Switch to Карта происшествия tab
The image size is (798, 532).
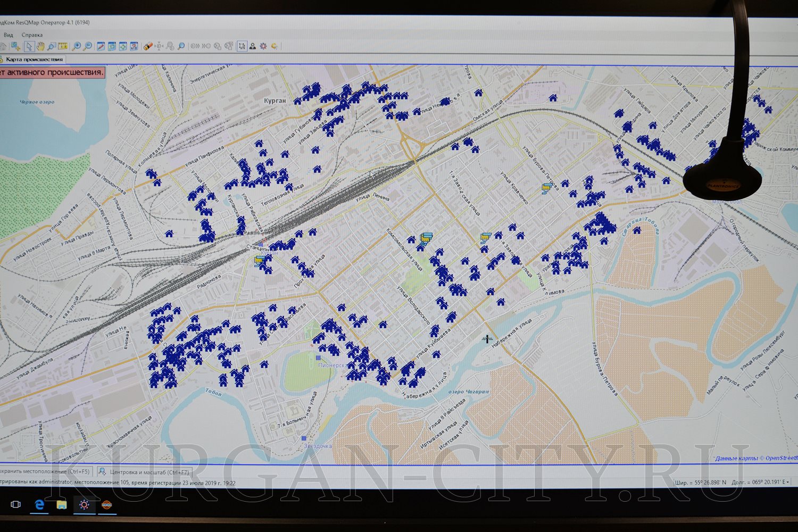coord(33,59)
